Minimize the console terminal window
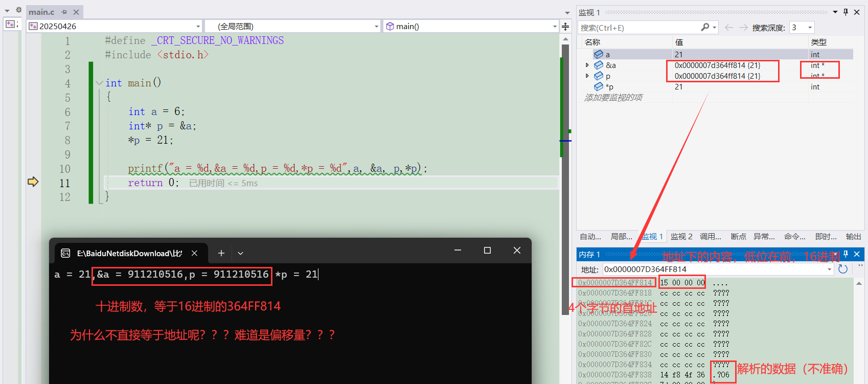This screenshot has height=384, width=868. [458, 250]
